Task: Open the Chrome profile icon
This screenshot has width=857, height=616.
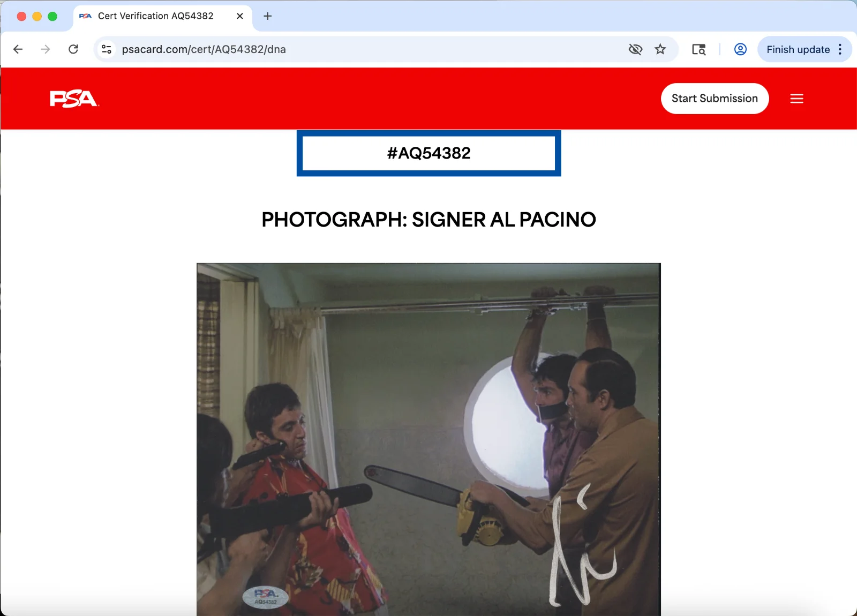Action: click(740, 49)
